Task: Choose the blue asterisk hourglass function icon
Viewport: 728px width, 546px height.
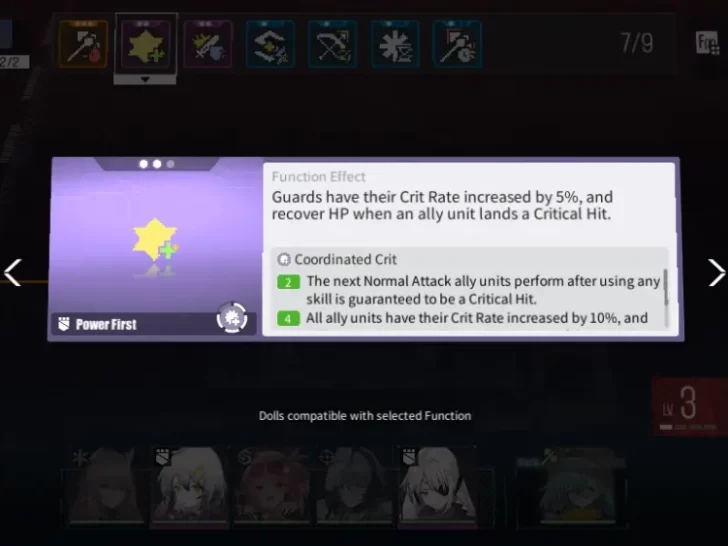Action: click(395, 44)
